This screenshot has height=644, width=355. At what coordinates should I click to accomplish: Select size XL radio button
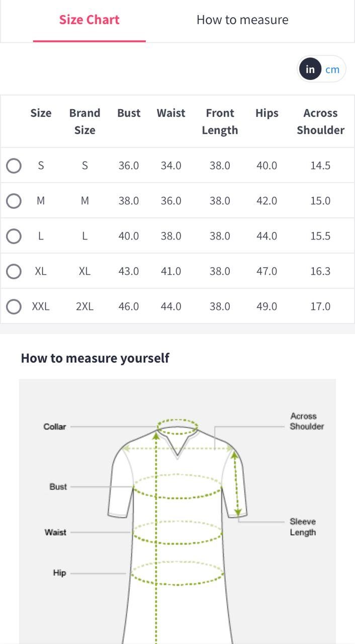coord(14,271)
